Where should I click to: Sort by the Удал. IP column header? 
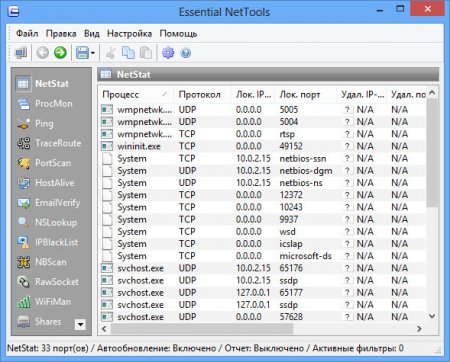point(362,95)
